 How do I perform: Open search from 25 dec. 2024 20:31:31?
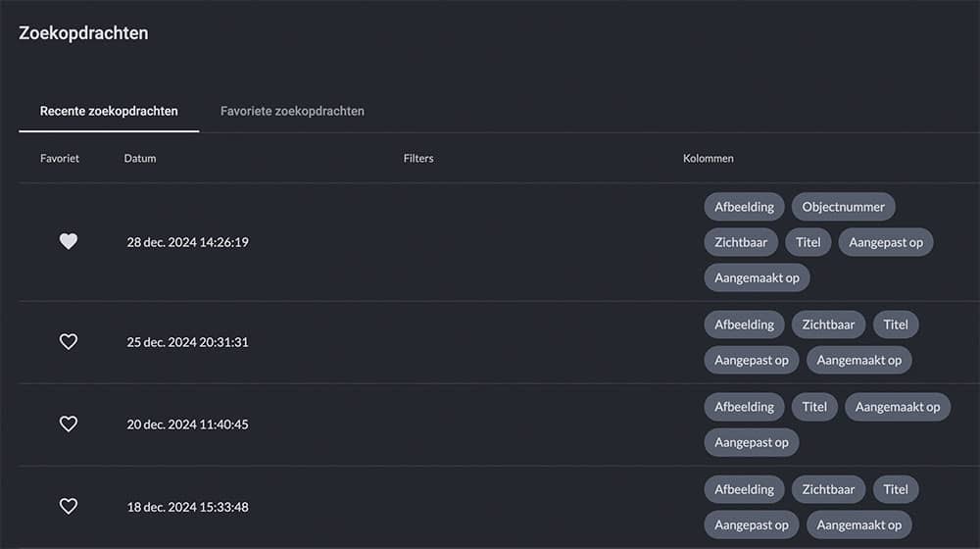[187, 342]
